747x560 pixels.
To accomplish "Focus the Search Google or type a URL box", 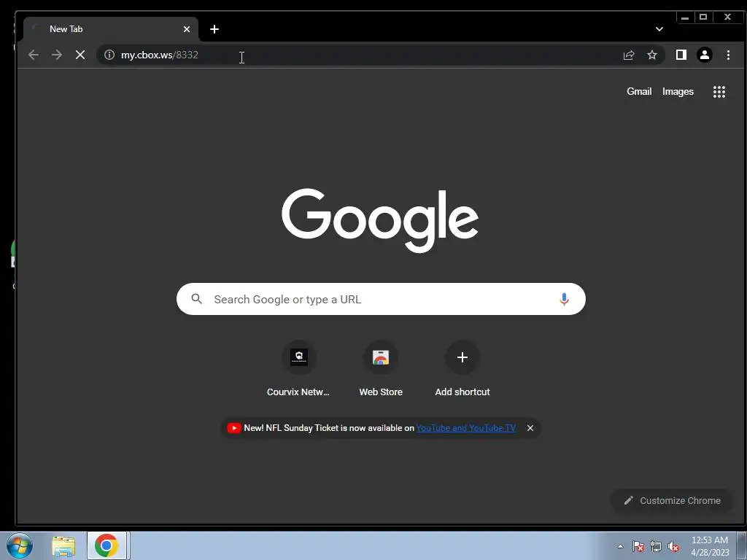I will coord(381,299).
